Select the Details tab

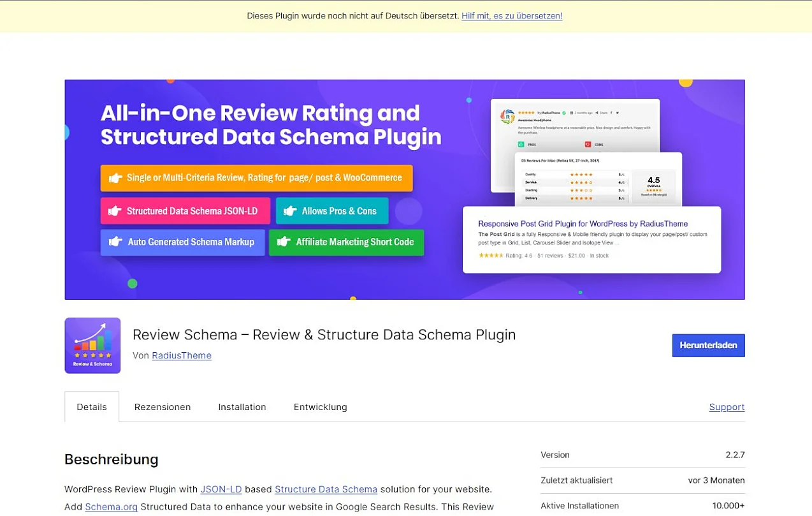pos(92,407)
